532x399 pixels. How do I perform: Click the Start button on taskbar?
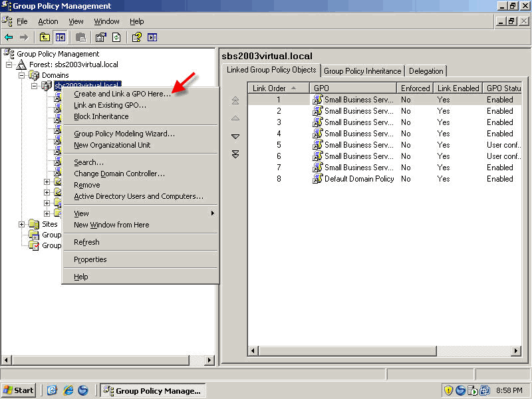(x=19, y=390)
